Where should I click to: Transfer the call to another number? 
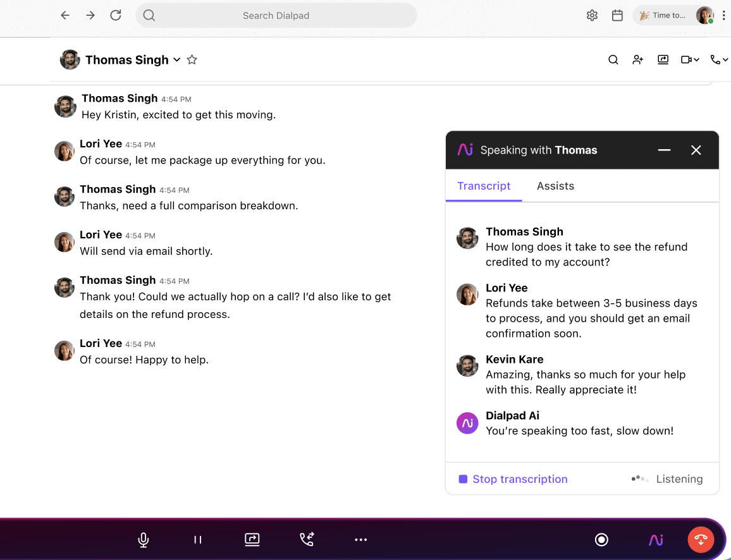point(307,540)
